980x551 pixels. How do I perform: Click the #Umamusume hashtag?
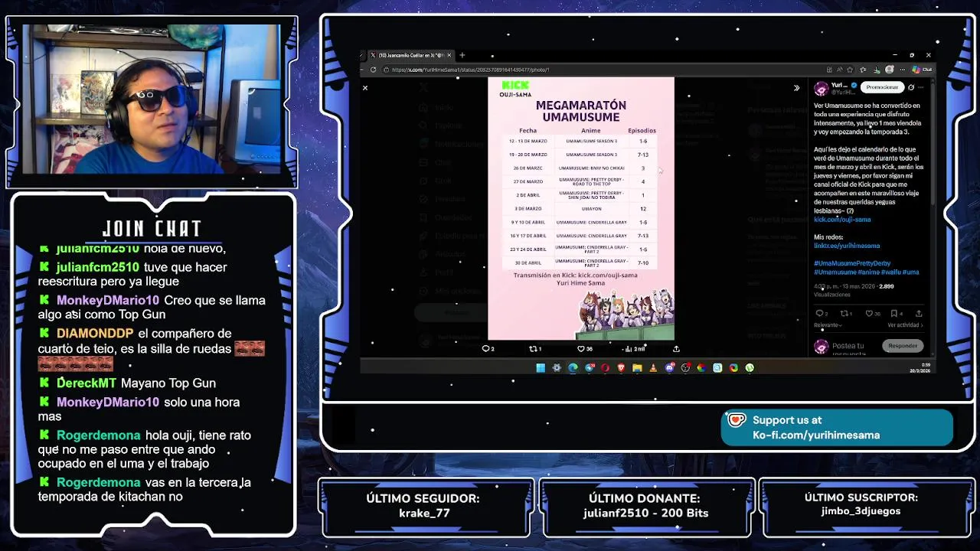[835, 272]
